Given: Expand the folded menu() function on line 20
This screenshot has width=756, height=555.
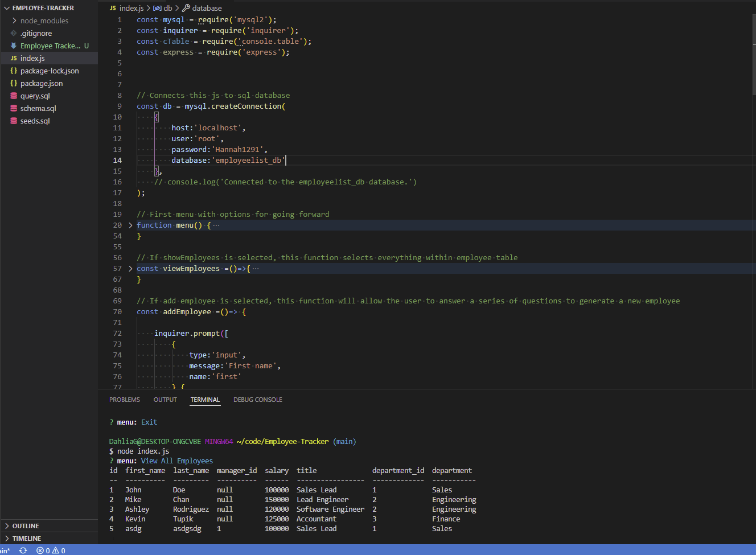Looking at the screenshot, I should pos(130,225).
